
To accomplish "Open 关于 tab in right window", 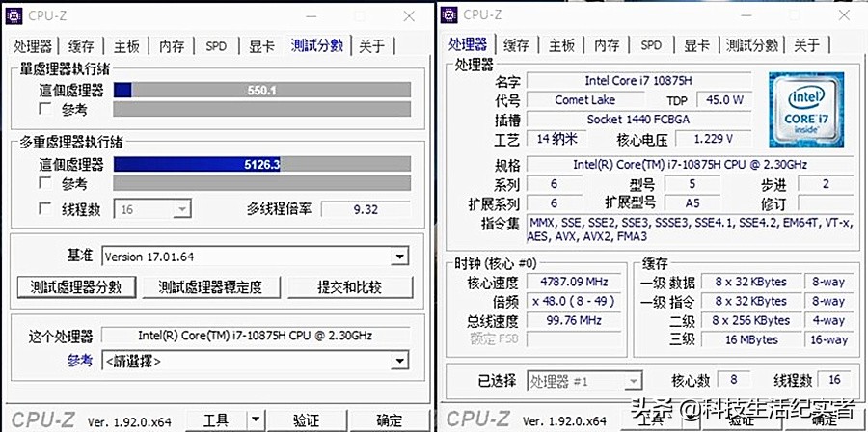I will click(x=806, y=44).
